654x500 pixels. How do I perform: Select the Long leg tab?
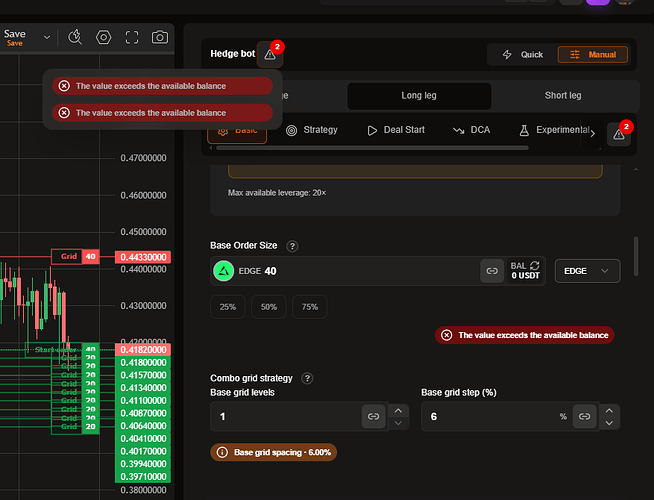pyautogui.click(x=419, y=95)
